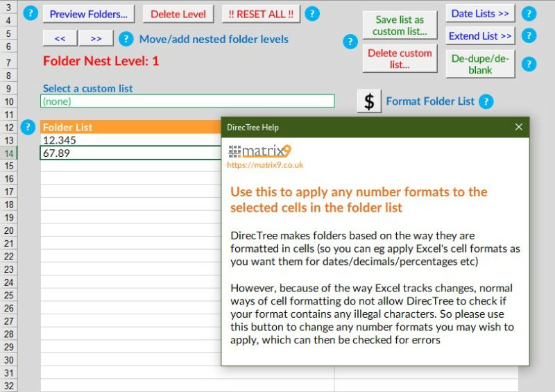Click help icon left of Preview Folders
Screen dimensions: 555x392
[x=31, y=14]
